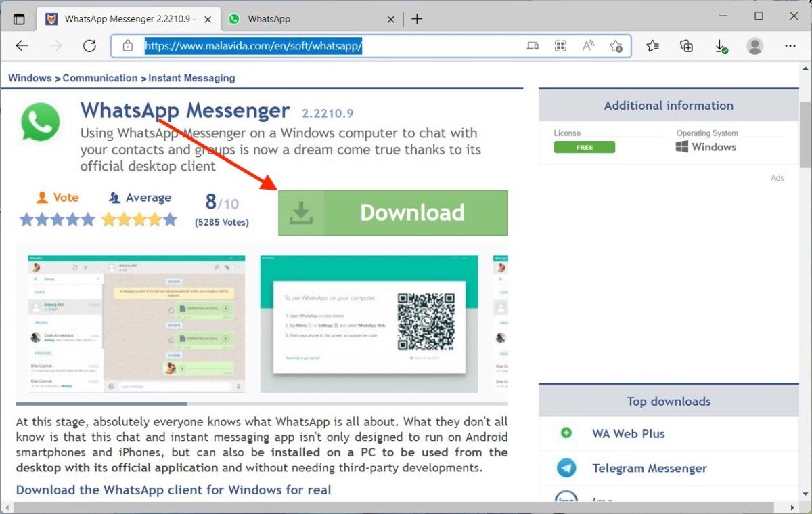Click the download arrow icon on Download button

pos(301,213)
